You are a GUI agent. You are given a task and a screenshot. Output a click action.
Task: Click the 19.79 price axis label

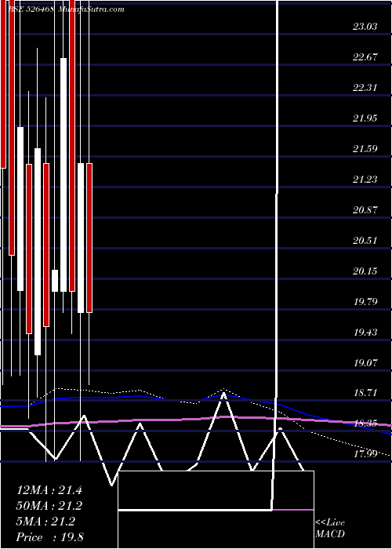tap(365, 302)
